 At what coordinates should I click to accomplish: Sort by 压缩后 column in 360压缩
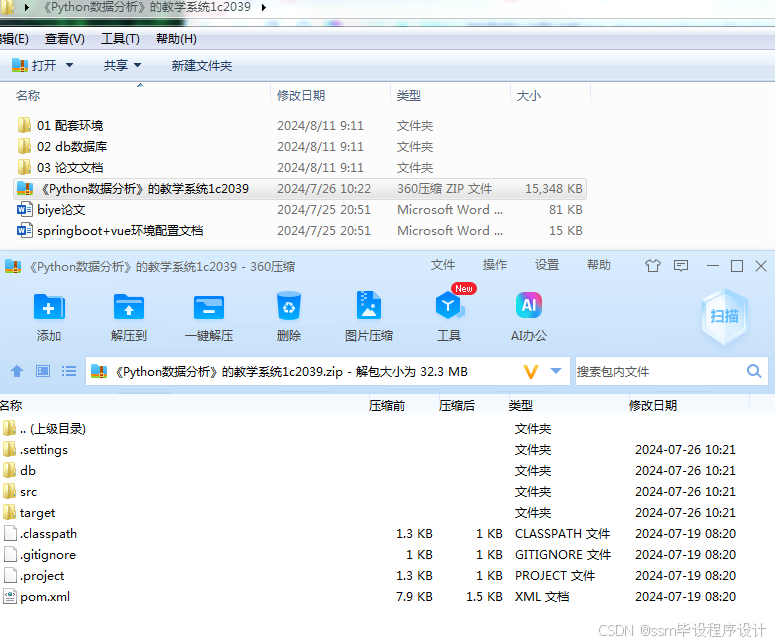pos(457,406)
